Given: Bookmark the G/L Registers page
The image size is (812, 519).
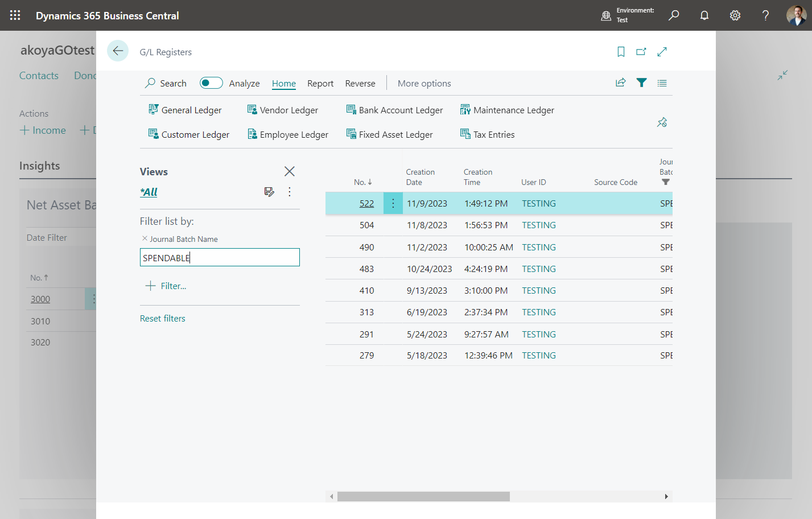Looking at the screenshot, I should [621, 52].
